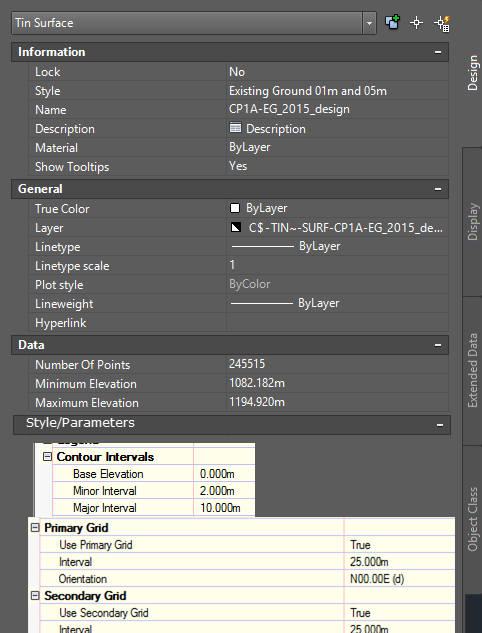Click the Toggle PICKADD value icon
The width and height of the screenshot is (482, 633).
pos(392,22)
